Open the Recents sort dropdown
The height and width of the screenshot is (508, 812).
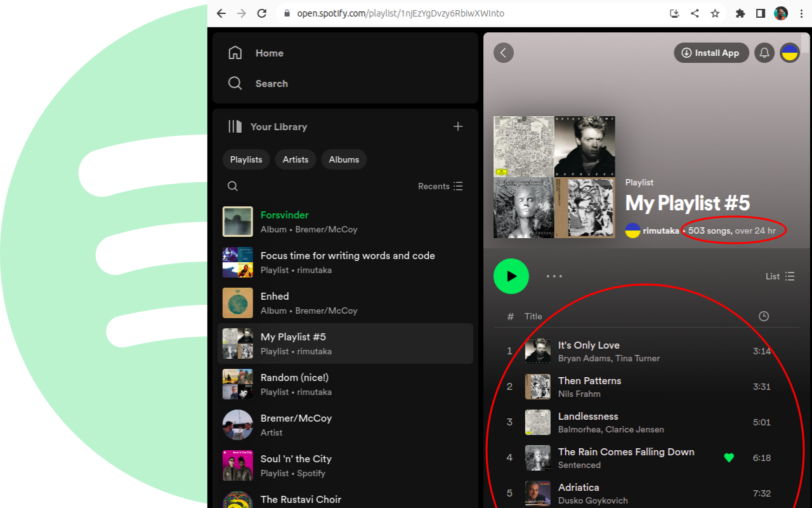point(440,186)
